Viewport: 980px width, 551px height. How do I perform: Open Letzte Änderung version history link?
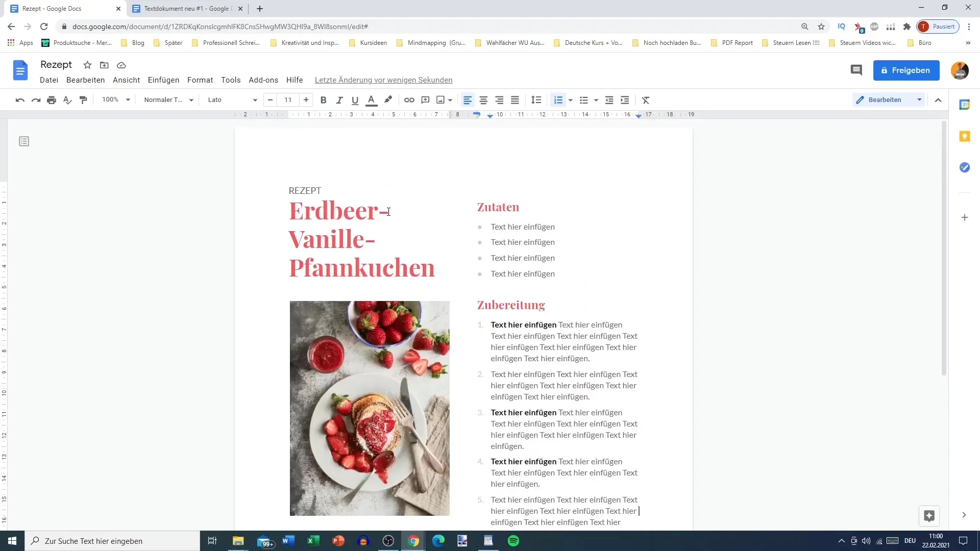(x=383, y=80)
